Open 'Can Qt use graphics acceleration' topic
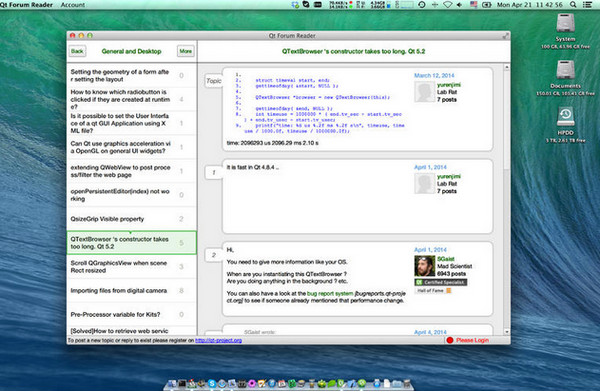 click(132, 147)
